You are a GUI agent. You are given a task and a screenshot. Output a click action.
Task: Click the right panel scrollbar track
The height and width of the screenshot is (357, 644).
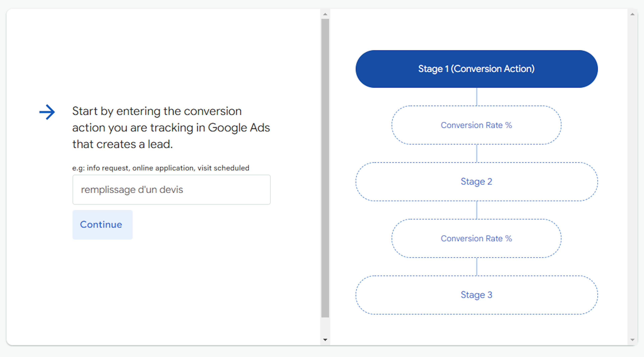tap(632, 175)
